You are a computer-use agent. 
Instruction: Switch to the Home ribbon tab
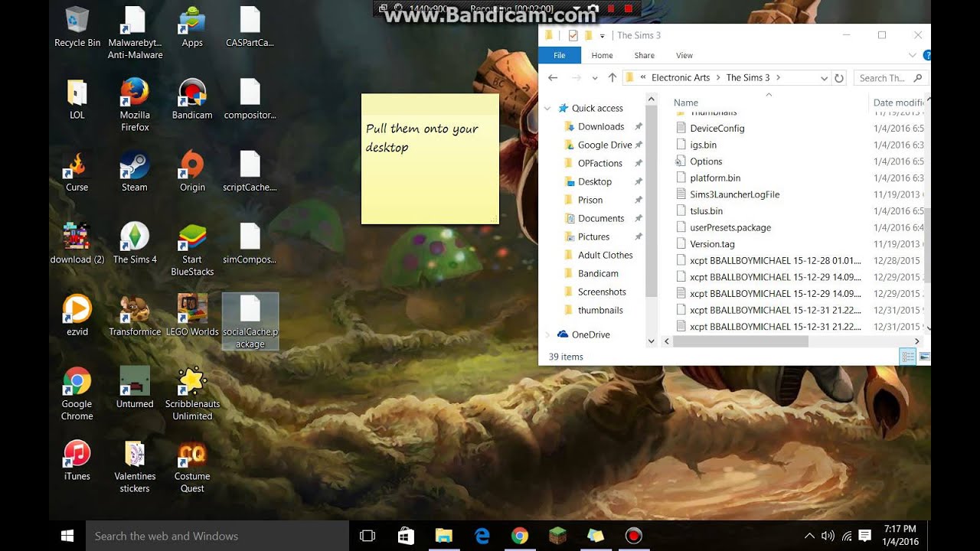click(x=602, y=55)
